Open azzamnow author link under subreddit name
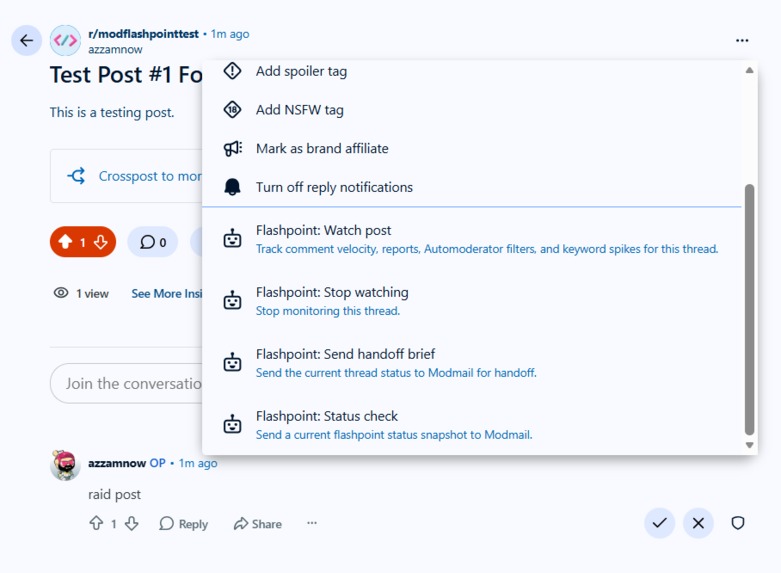Screen dimensions: 781x573 [115, 49]
